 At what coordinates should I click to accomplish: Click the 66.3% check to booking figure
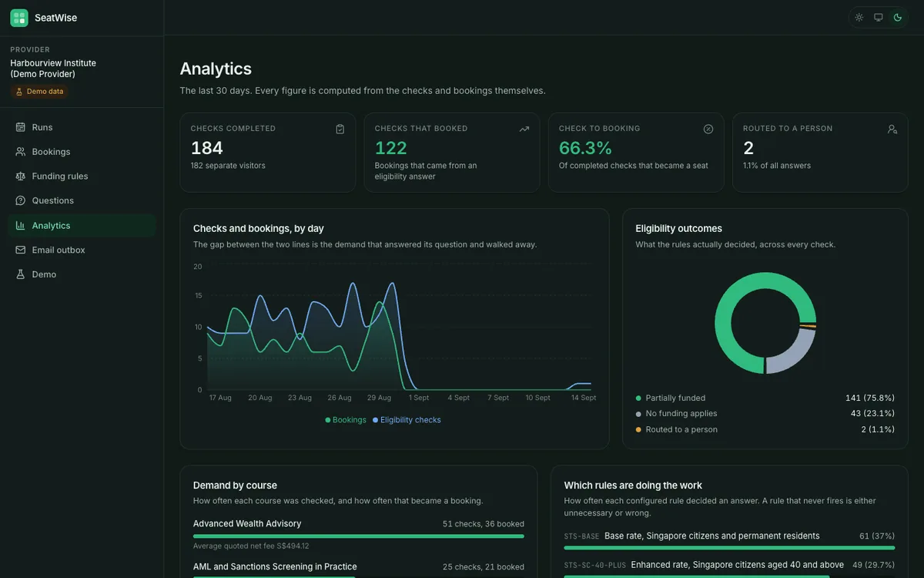pyautogui.click(x=586, y=148)
